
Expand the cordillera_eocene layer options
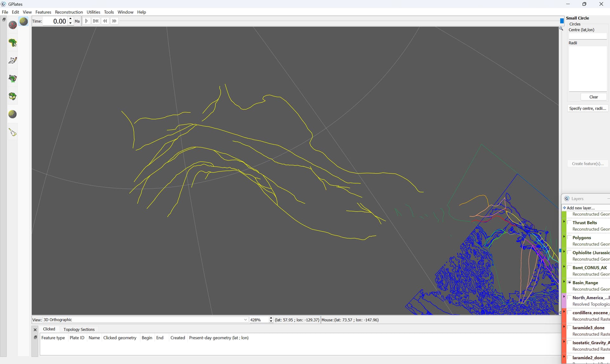tap(564, 311)
